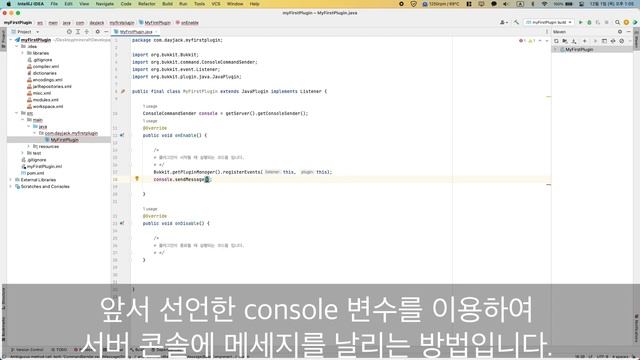Select myFirstPlugin.iml in the project tree
The height and width of the screenshot is (360, 640).
[x=44, y=167]
